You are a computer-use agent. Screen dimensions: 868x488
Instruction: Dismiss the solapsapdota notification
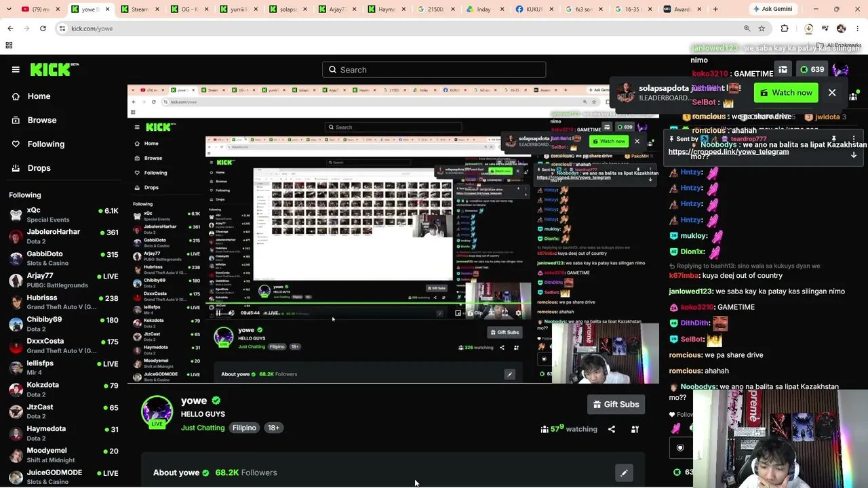pyautogui.click(x=832, y=93)
